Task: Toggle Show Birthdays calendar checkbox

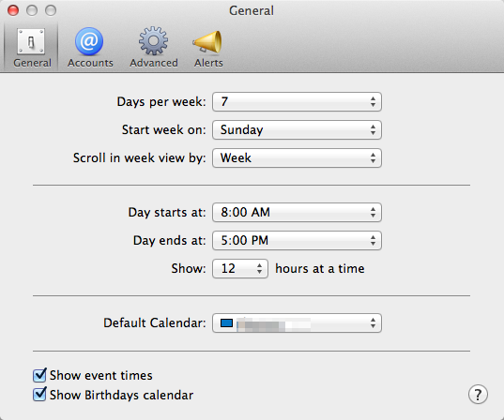Action: 39,395
